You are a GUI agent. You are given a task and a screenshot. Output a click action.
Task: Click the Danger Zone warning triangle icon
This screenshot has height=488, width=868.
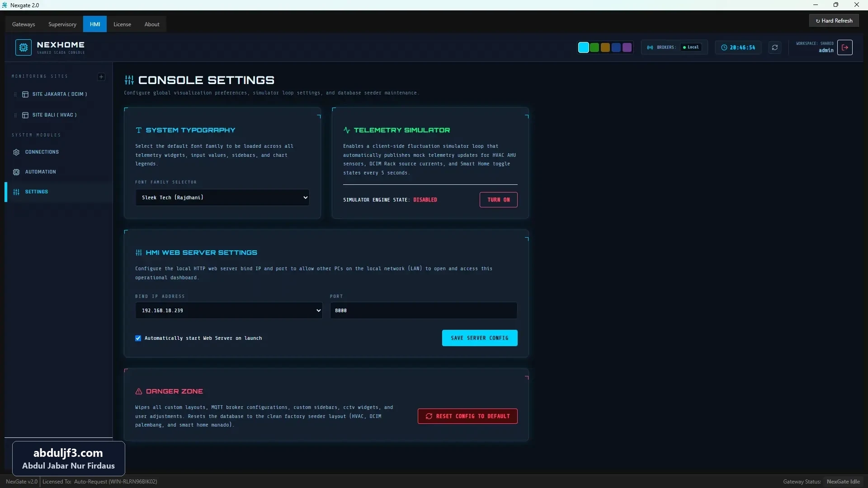[x=139, y=391]
